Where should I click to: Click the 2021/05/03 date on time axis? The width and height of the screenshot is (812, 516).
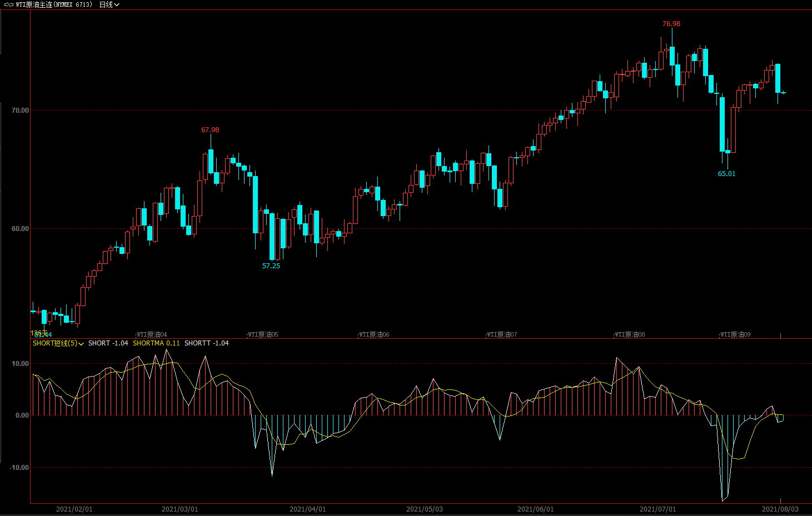pyautogui.click(x=424, y=509)
